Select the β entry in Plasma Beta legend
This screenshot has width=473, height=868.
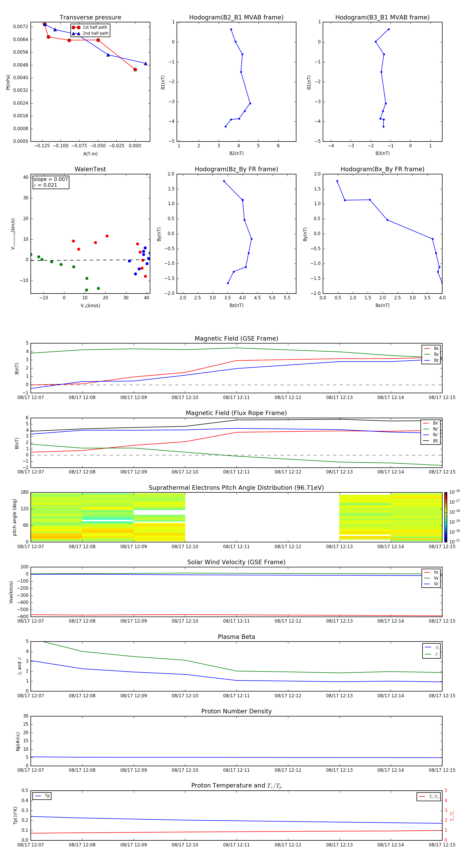coord(431,654)
